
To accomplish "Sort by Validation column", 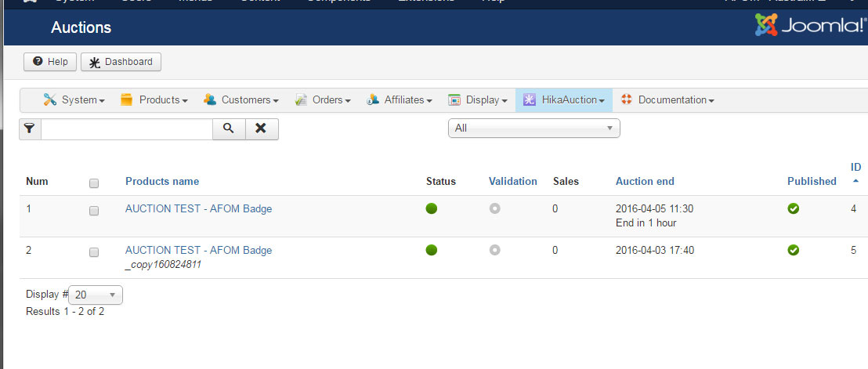I will [512, 182].
